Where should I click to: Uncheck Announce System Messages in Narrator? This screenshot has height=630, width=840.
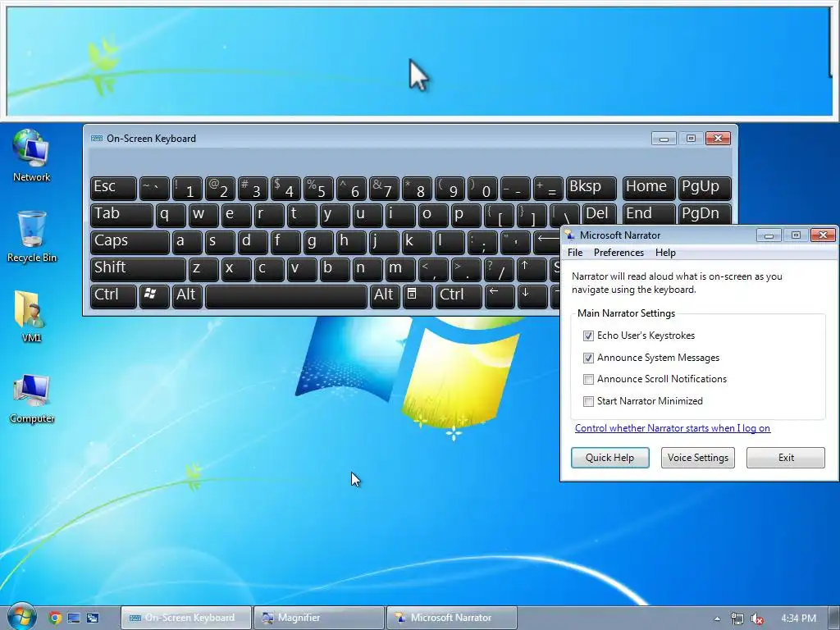(x=588, y=358)
